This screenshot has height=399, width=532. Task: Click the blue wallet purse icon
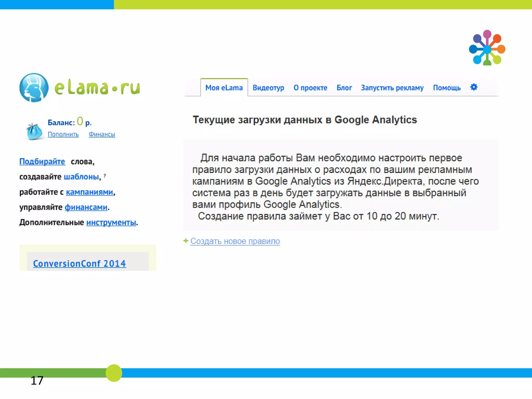click(x=34, y=131)
